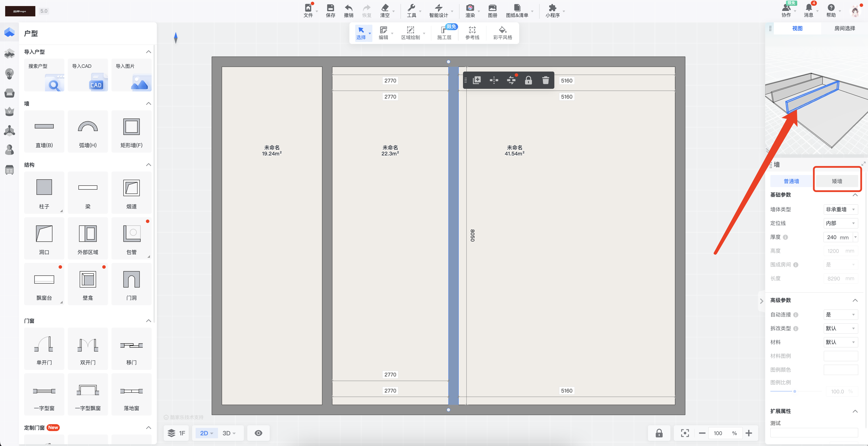The width and height of the screenshot is (868, 446).
Task: Click the 材料图例 swatch box
Action: [840, 356]
